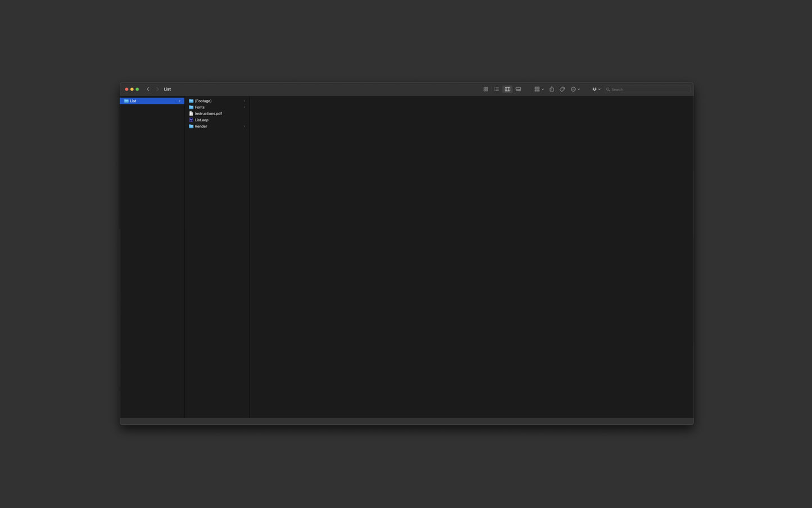
Task: Select the List.aep project file
Action: (x=217, y=120)
